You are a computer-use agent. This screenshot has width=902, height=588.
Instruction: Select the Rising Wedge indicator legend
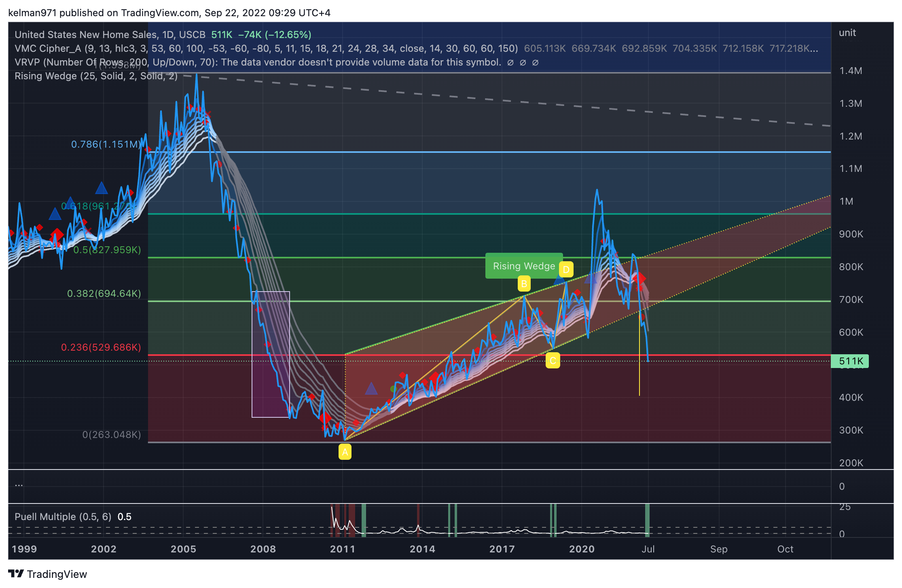(96, 76)
